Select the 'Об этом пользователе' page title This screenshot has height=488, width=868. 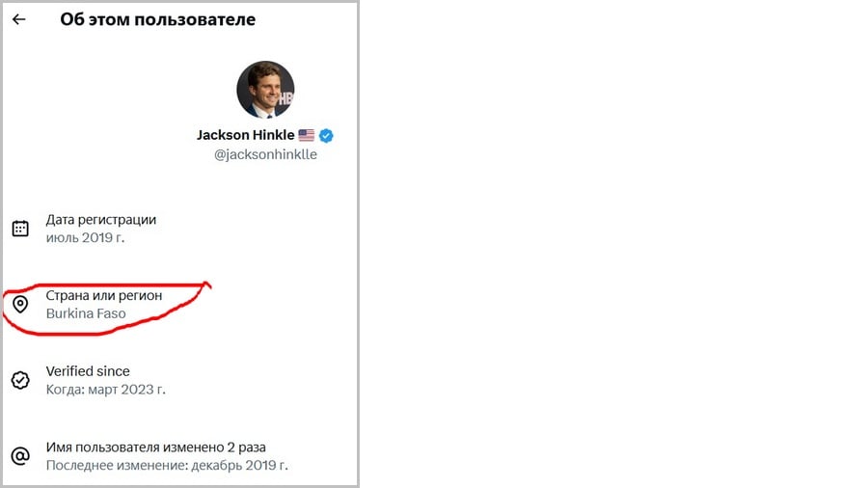tap(158, 19)
